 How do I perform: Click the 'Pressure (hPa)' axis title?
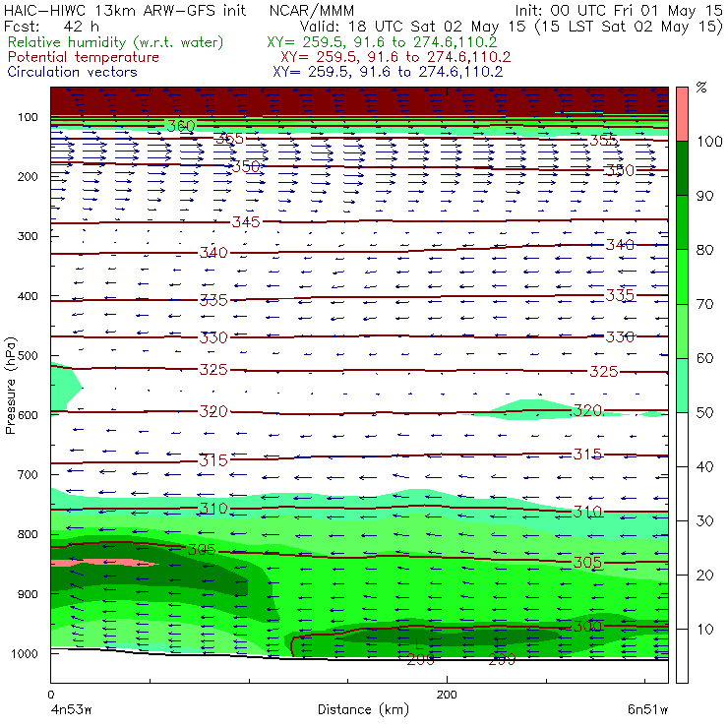(10, 386)
